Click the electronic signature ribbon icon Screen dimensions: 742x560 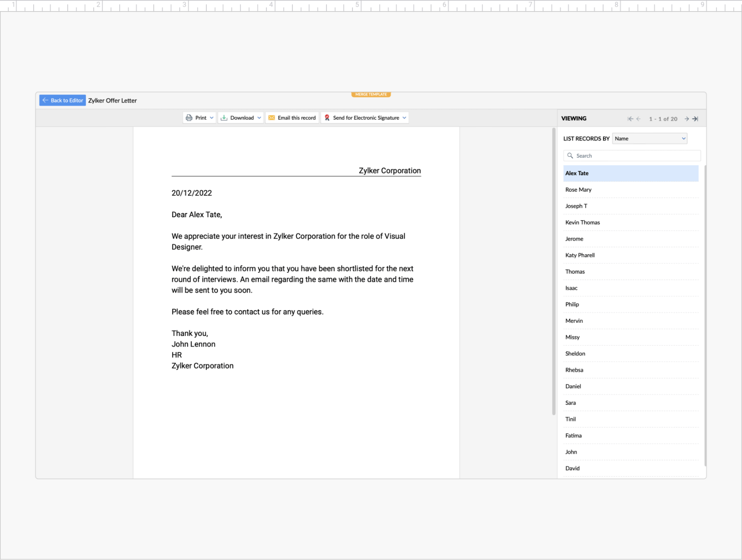click(328, 117)
